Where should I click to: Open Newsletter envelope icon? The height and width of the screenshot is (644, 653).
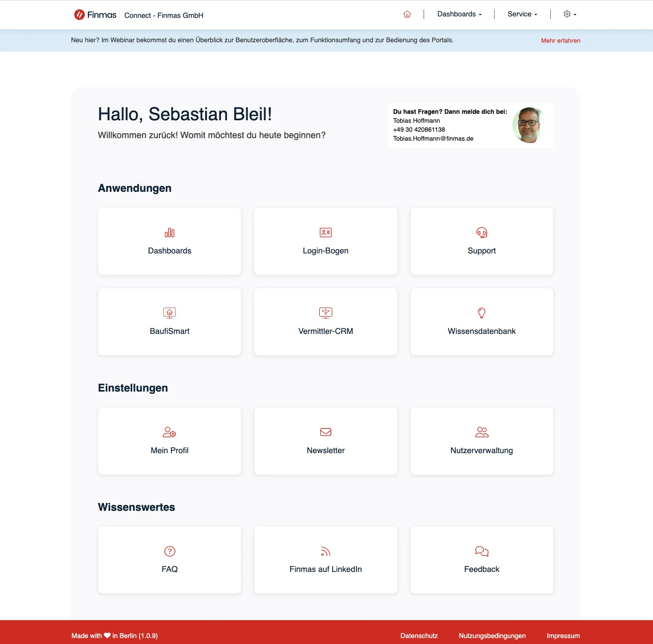[326, 432]
